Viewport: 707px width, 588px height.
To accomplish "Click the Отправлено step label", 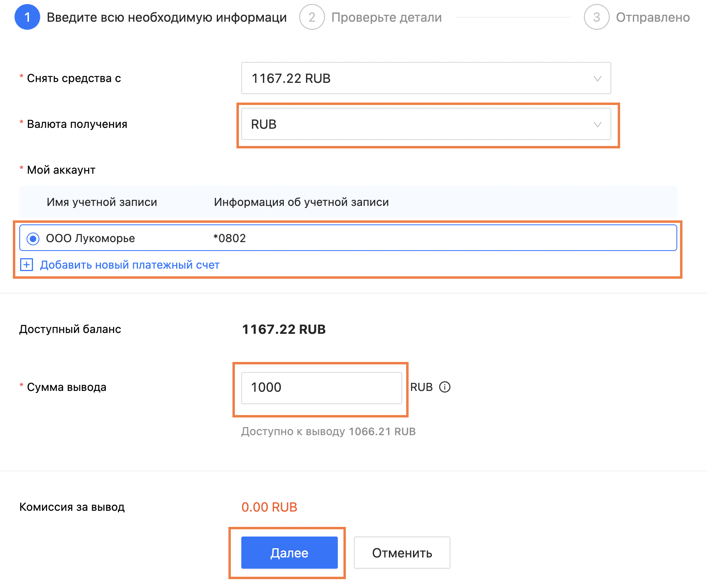I will pyautogui.click(x=653, y=17).
